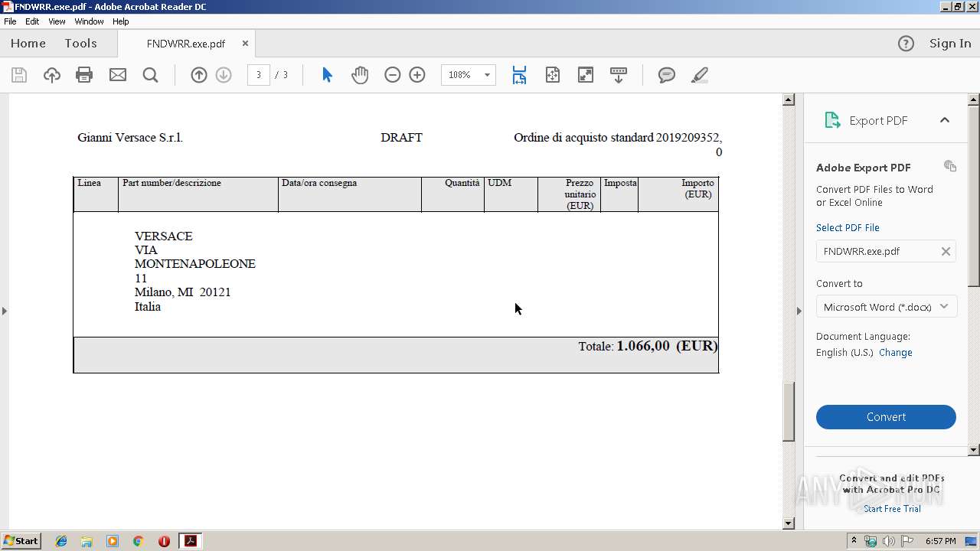This screenshot has width=980, height=551.
Task: Click the Select PDF File link
Action: click(x=848, y=227)
